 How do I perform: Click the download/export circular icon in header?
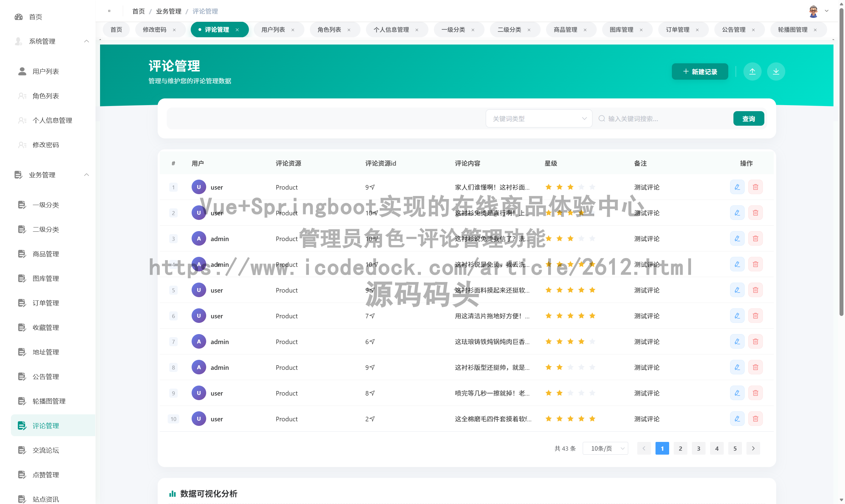776,71
